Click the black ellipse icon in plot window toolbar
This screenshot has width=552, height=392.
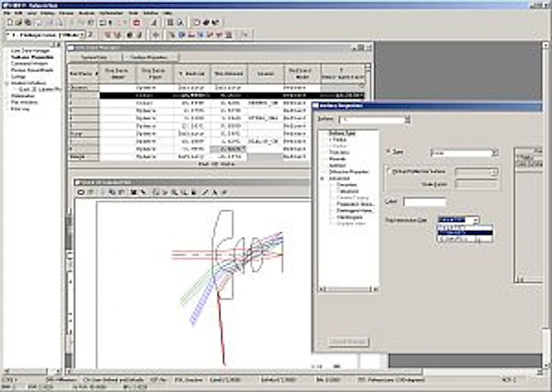click(81, 192)
